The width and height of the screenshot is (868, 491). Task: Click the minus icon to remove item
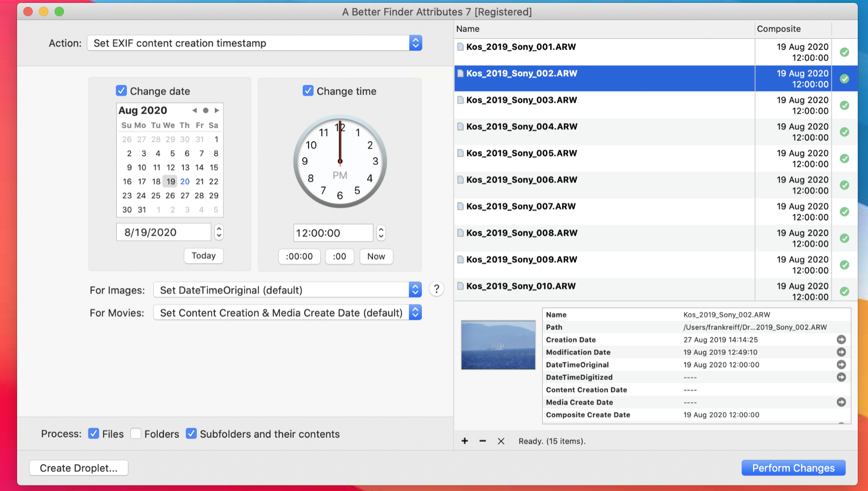tap(482, 441)
